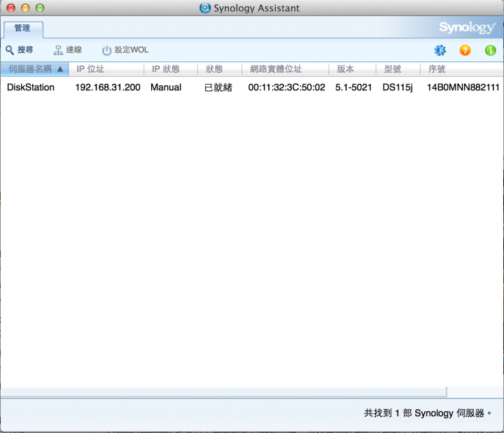Screen dimensions: 504x433
Task: Open help with the orange question mark icon
Action: coord(465,50)
